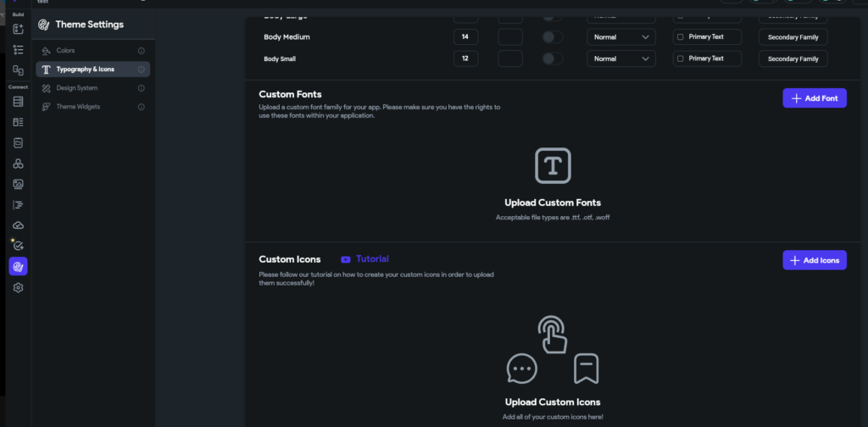Open the Cloud Functions cloud icon
Screen dimensions: 868x427
tap(18, 225)
